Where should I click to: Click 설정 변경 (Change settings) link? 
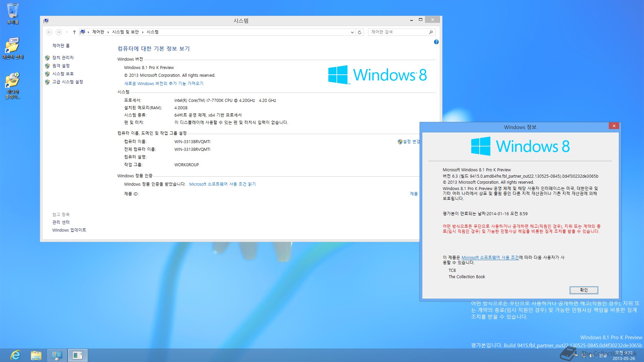[x=411, y=141]
